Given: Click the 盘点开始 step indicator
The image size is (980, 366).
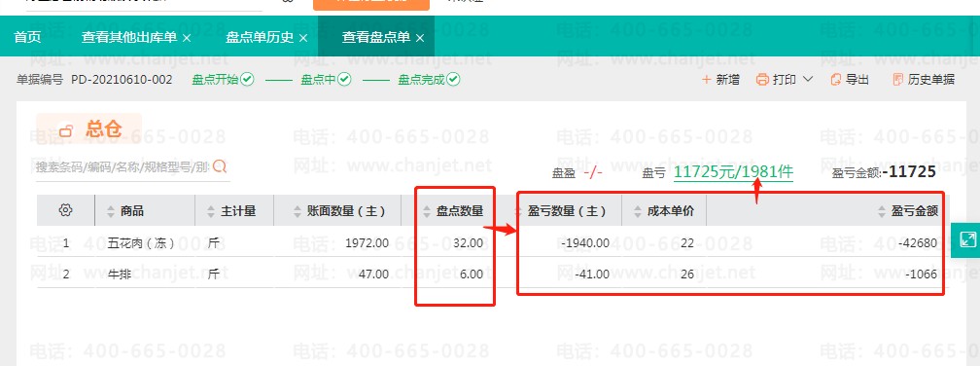Looking at the screenshot, I should (x=223, y=80).
